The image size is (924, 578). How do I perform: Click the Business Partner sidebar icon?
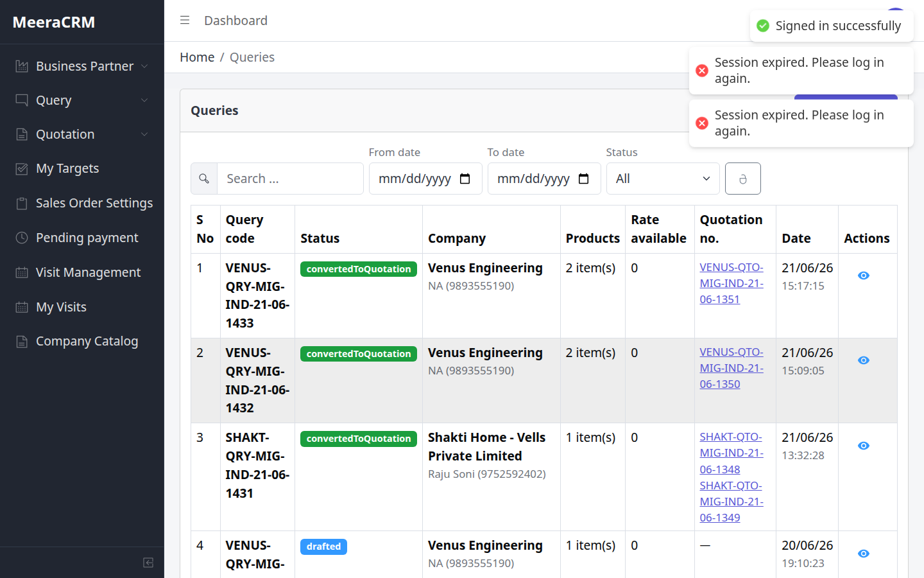22,66
